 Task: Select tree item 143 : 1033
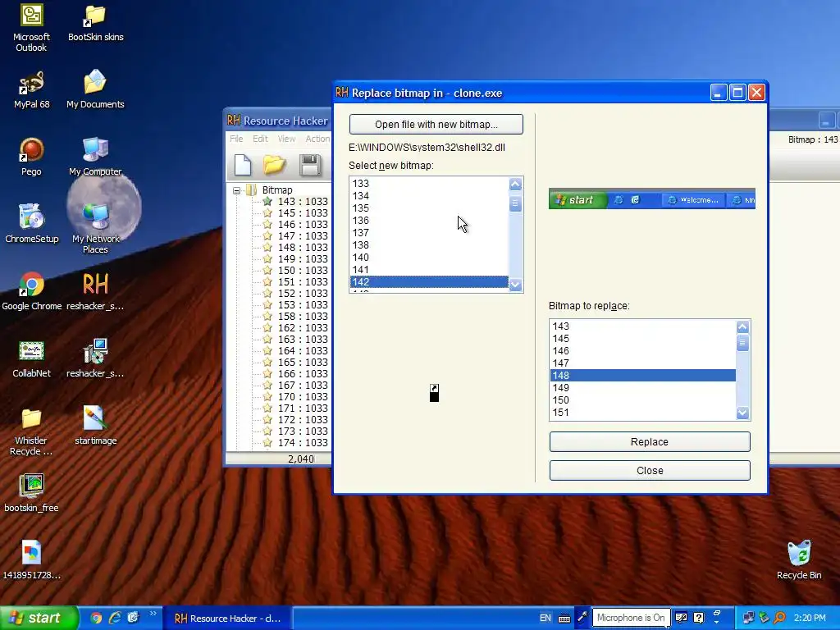point(303,202)
